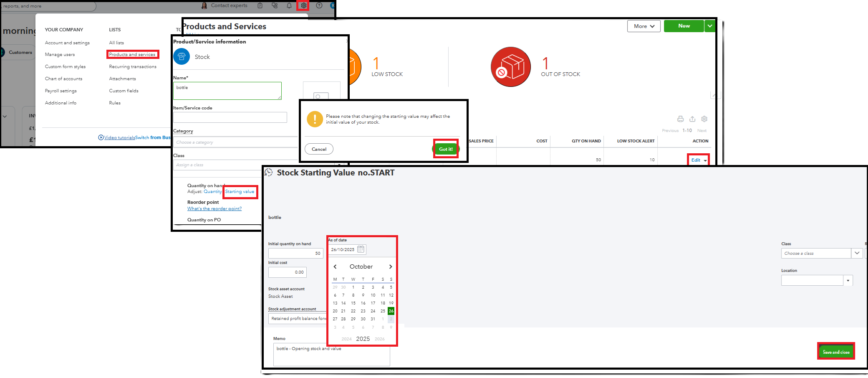
Task: Click the Contact experts link
Action: pos(229,5)
